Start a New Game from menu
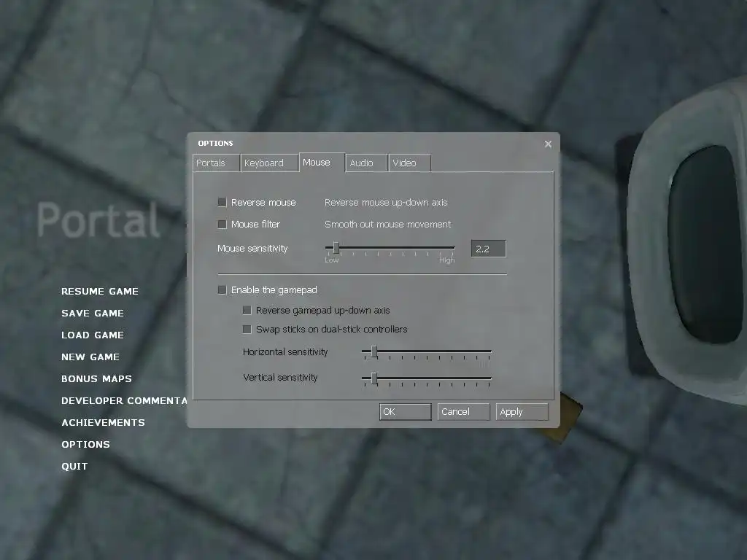The width and height of the screenshot is (747, 560). pos(90,357)
